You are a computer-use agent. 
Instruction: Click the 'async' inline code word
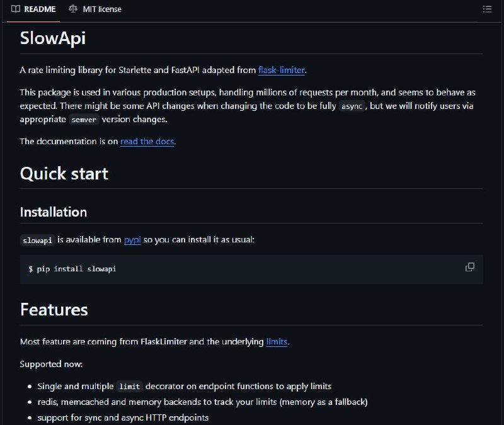[352, 106]
